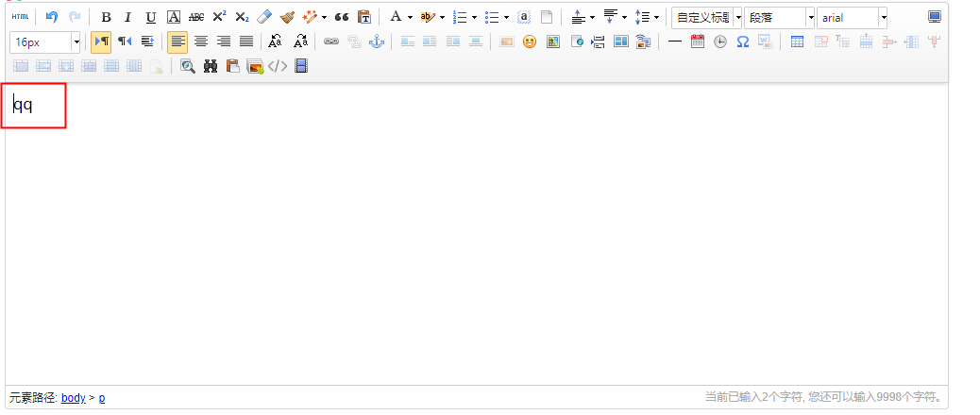Insert a table with the table icon
Screen dimensions: 980x415
(x=797, y=41)
